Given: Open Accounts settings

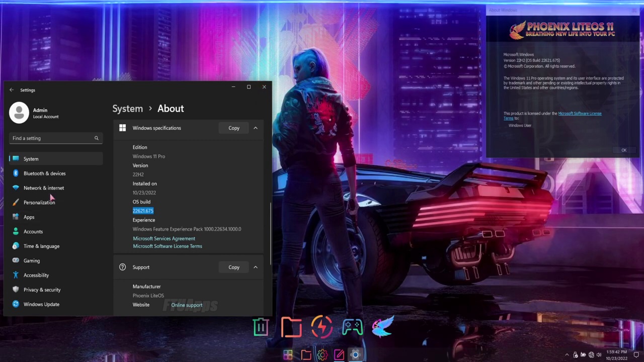Looking at the screenshot, I should coord(55,232).
